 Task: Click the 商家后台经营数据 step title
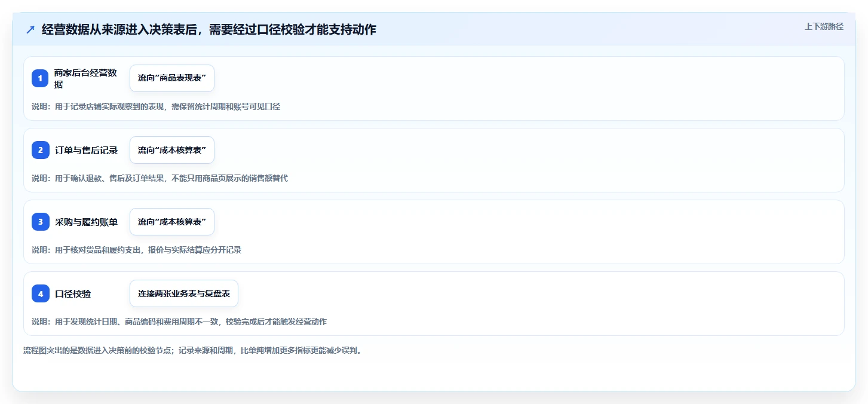click(x=85, y=78)
